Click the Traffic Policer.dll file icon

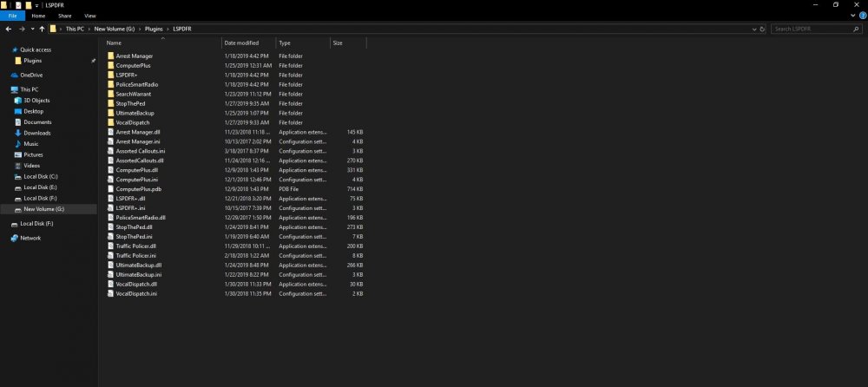pos(111,246)
